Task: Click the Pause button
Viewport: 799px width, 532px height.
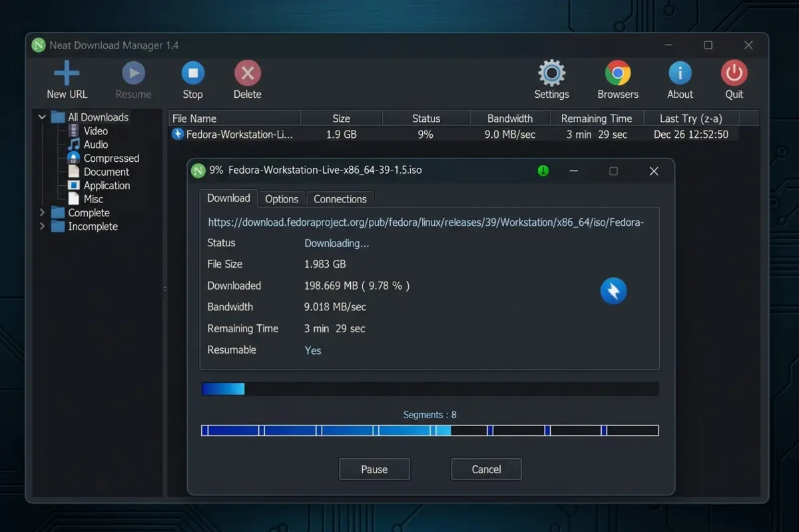Action: [374, 469]
